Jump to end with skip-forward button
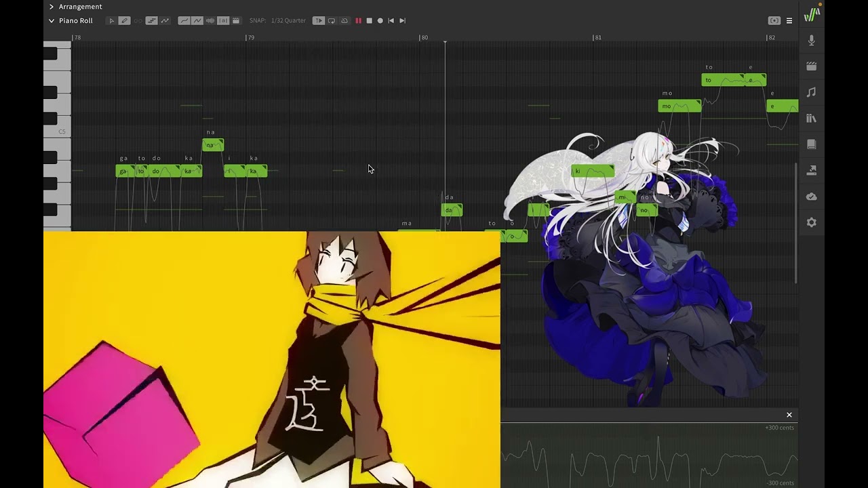Viewport: 868px width, 488px height. point(402,21)
